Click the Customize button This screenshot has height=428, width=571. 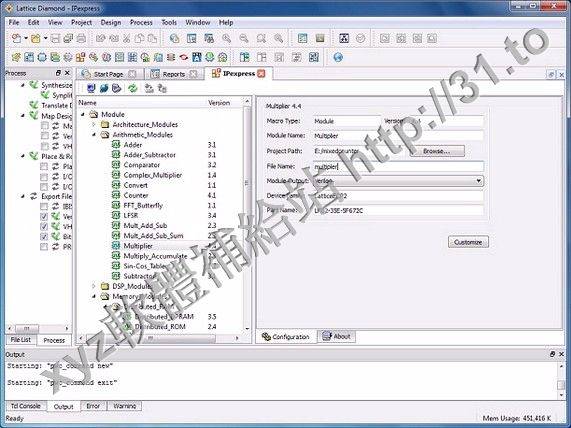pos(468,242)
